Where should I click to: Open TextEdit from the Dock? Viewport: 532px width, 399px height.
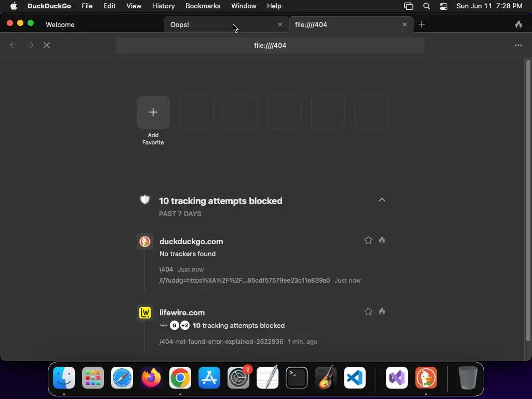click(x=268, y=378)
